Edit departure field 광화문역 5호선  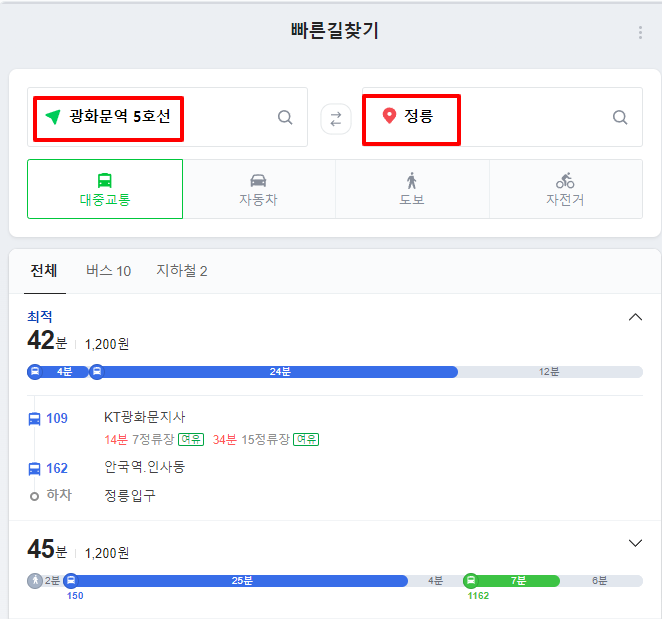167,117
